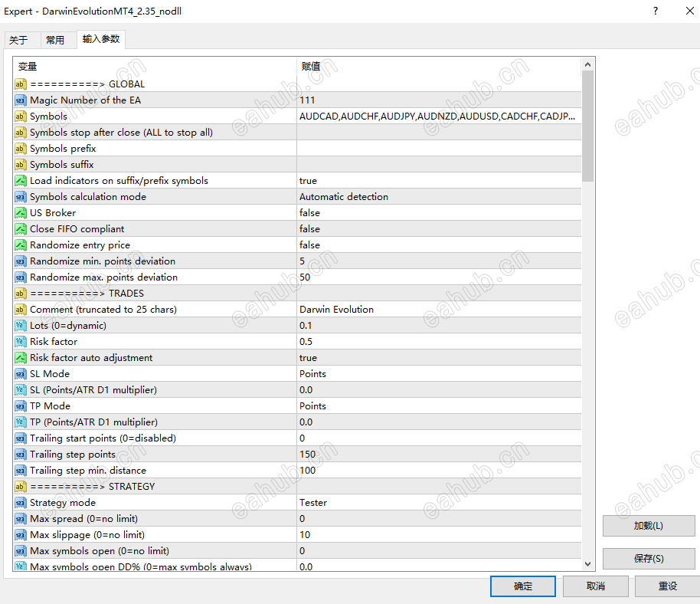
Task: Click integer icon beside Randomize min. points deviation
Action: point(20,261)
